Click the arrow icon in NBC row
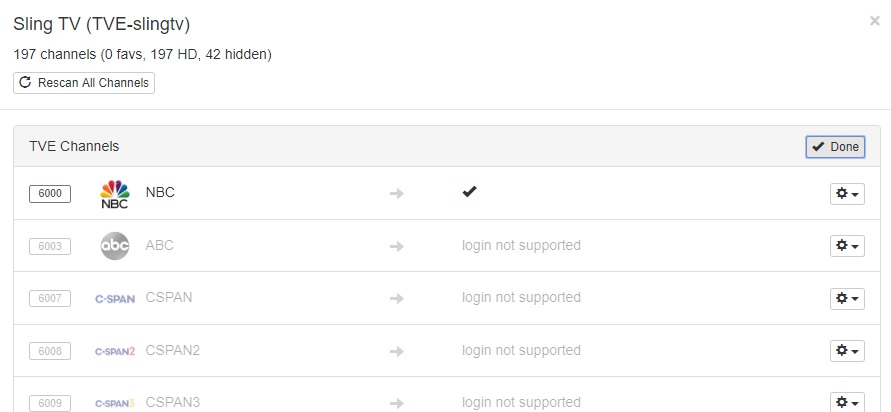This screenshot has width=891, height=412. coord(397,193)
